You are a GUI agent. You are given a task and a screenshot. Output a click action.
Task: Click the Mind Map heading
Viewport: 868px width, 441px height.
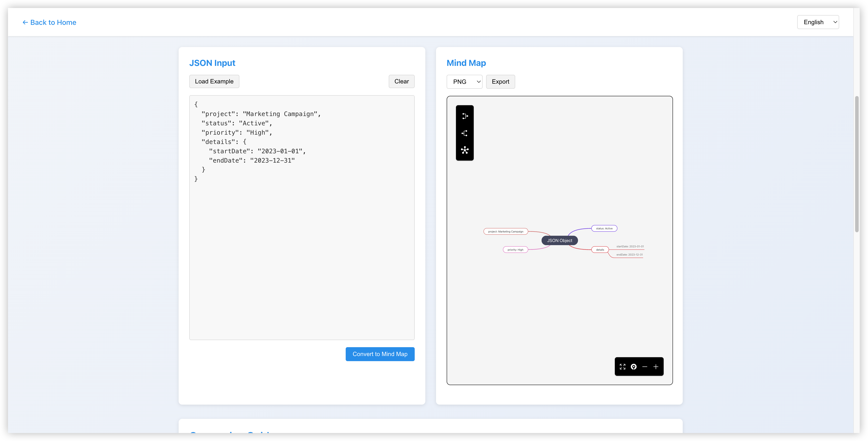point(466,63)
